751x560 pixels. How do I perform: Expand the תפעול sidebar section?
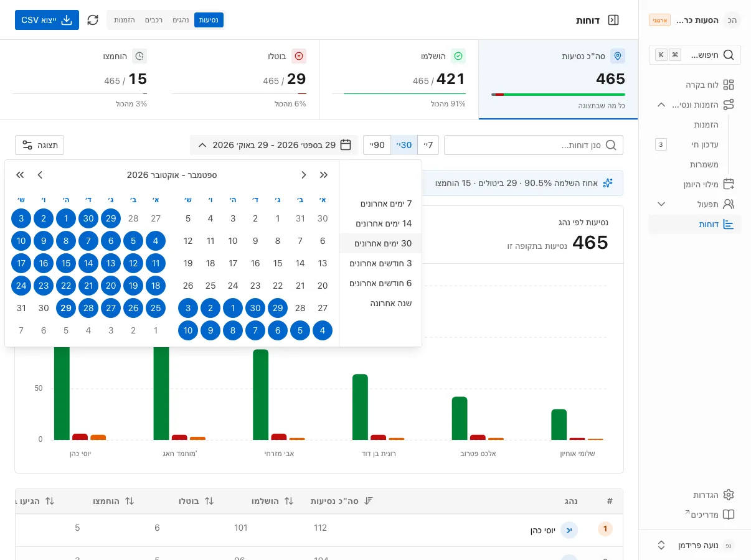694,204
